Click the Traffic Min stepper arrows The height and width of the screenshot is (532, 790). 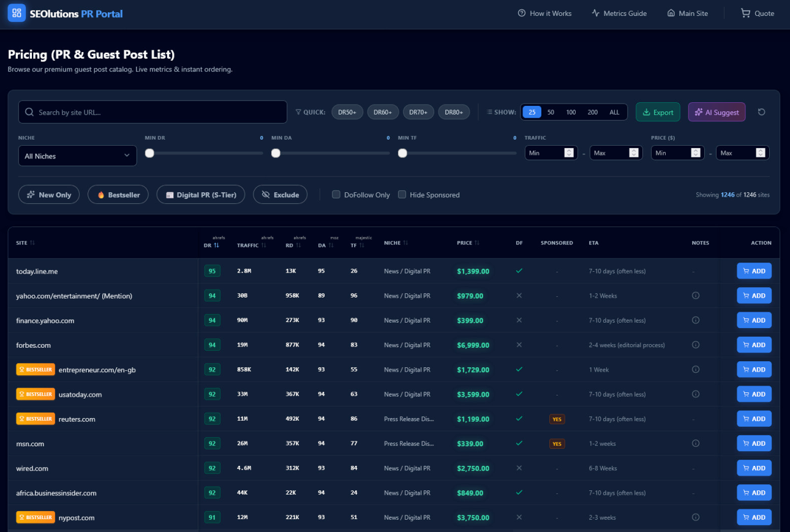pos(568,152)
